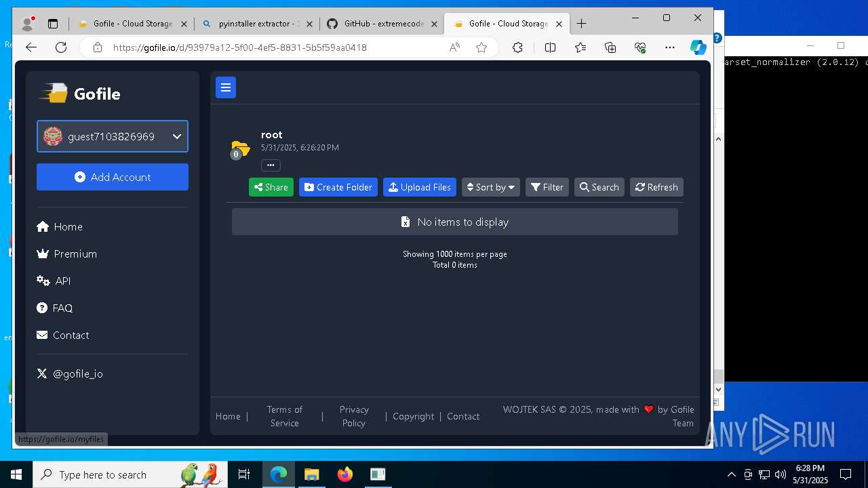Open the Copilot icon in Edge toolbar
Viewport: 868px width, 488px height.
pyautogui.click(x=698, y=47)
